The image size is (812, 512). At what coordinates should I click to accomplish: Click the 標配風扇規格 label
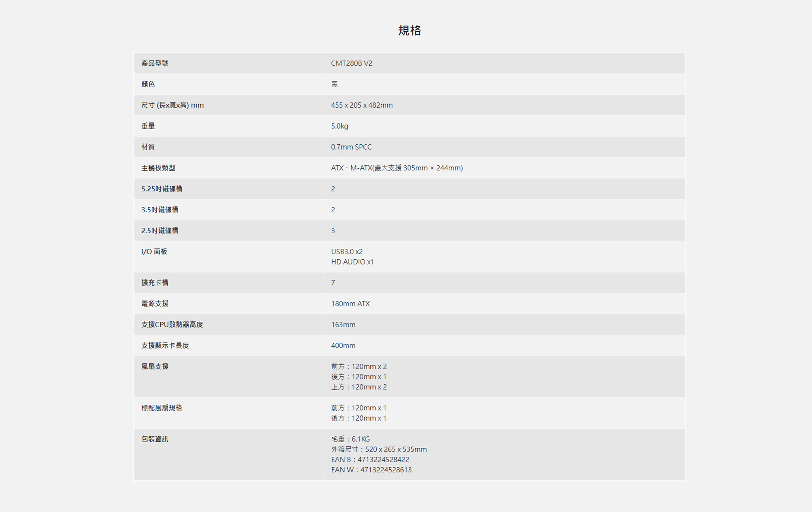coord(162,408)
